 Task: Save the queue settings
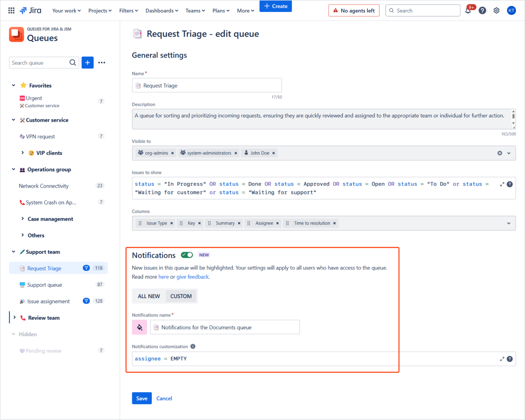(x=142, y=398)
